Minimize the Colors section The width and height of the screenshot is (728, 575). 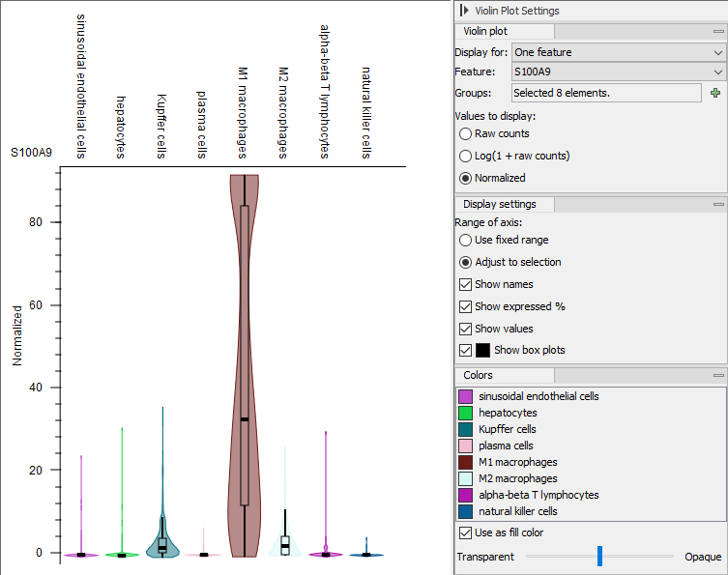coord(717,375)
